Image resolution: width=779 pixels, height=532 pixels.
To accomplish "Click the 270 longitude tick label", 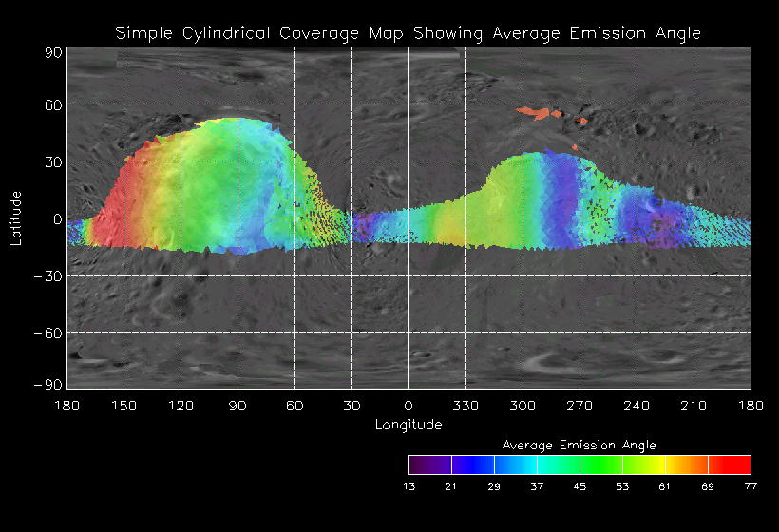I will coord(579,407).
